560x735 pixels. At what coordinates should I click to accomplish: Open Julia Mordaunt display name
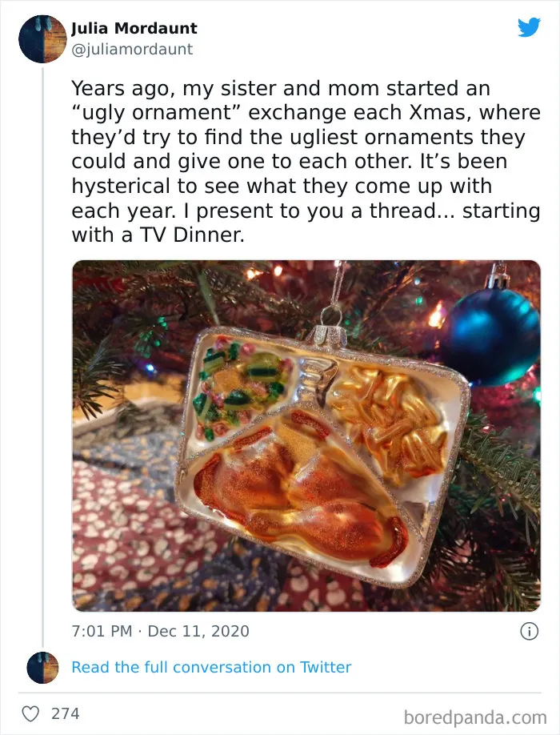(134, 28)
